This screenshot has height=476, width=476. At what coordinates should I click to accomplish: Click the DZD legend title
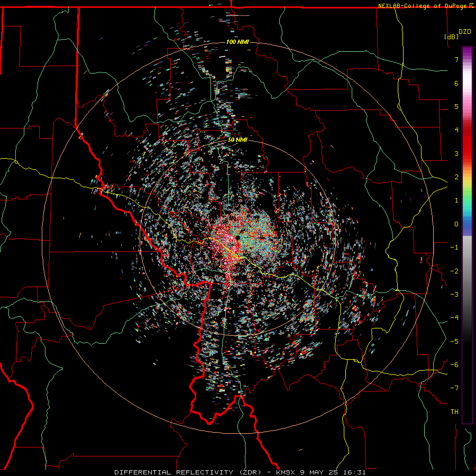point(464,32)
